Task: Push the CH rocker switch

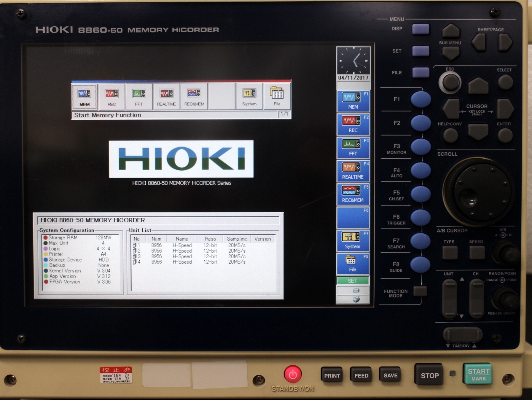Action: 476,298
